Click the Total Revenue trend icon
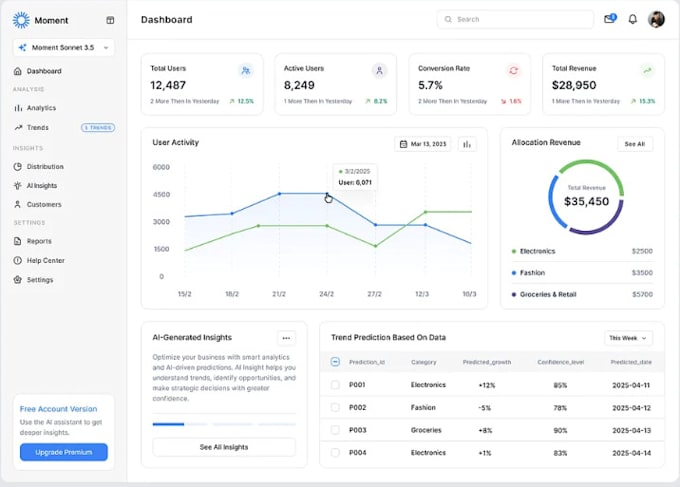680x487 pixels. coord(647,71)
